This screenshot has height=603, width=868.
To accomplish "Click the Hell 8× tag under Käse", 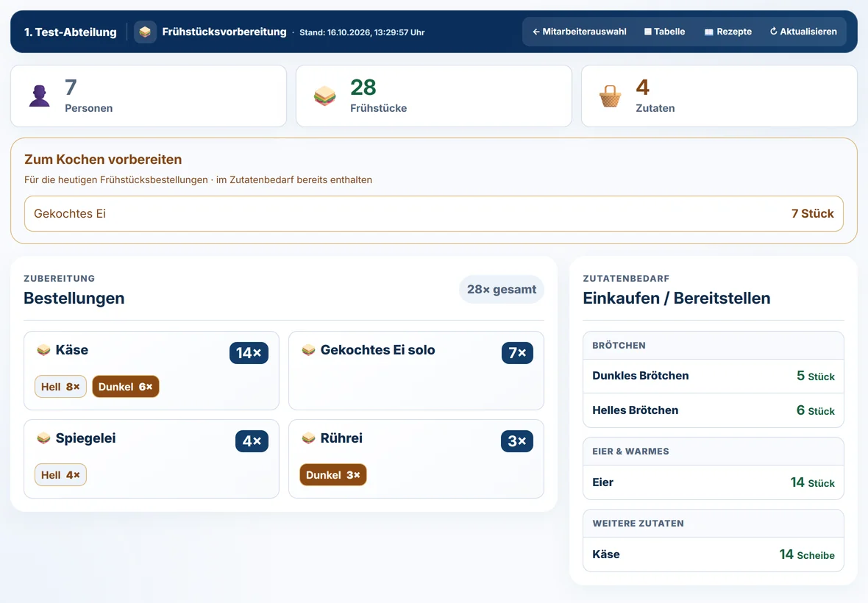I will pyautogui.click(x=60, y=387).
